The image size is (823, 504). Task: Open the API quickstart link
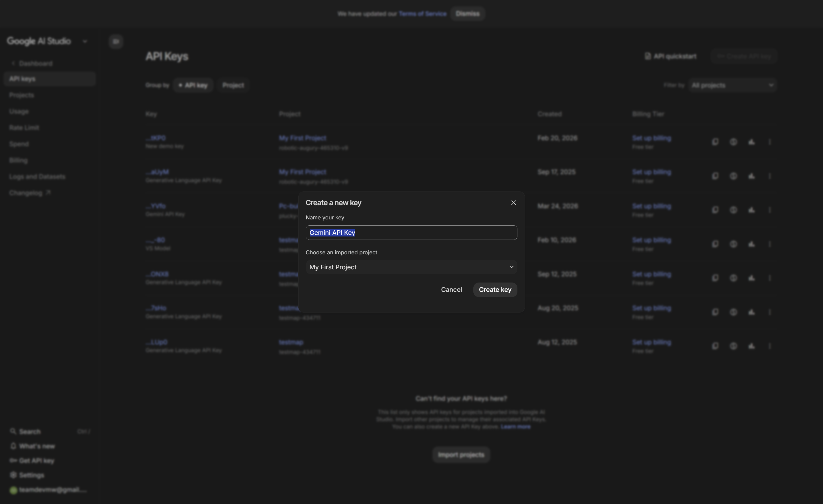(x=670, y=56)
